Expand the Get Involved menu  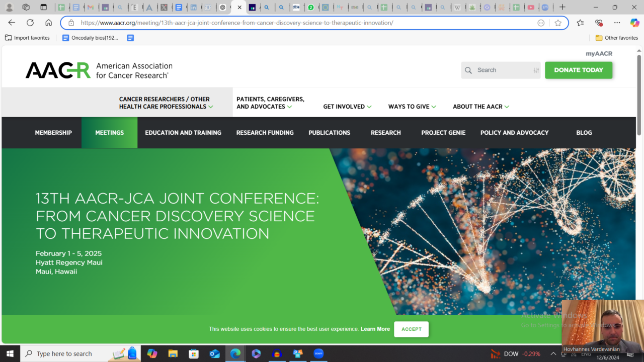347,107
